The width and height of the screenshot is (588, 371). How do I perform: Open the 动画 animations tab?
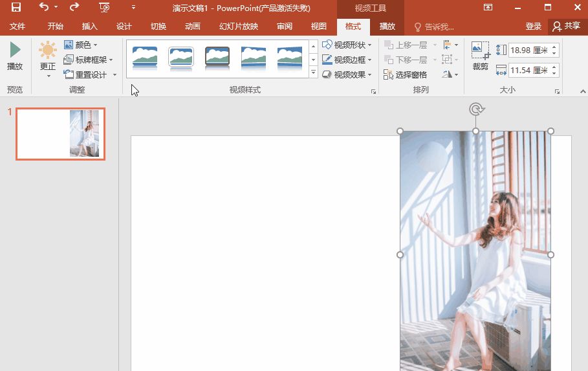[193, 27]
